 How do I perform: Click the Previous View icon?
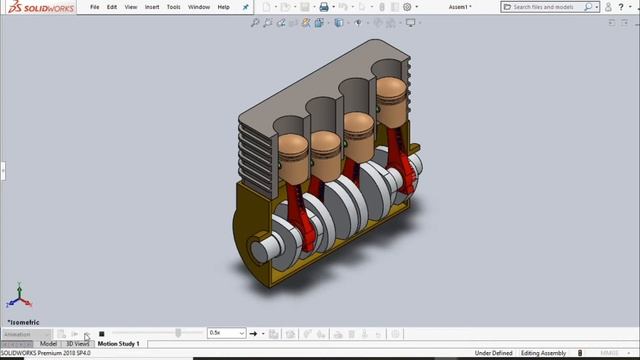(x=281, y=23)
